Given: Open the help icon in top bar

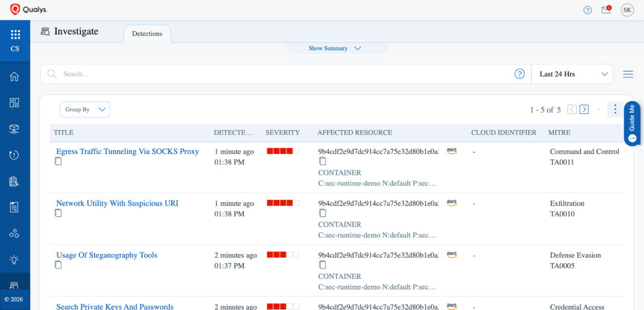Looking at the screenshot, I should pyautogui.click(x=587, y=10).
